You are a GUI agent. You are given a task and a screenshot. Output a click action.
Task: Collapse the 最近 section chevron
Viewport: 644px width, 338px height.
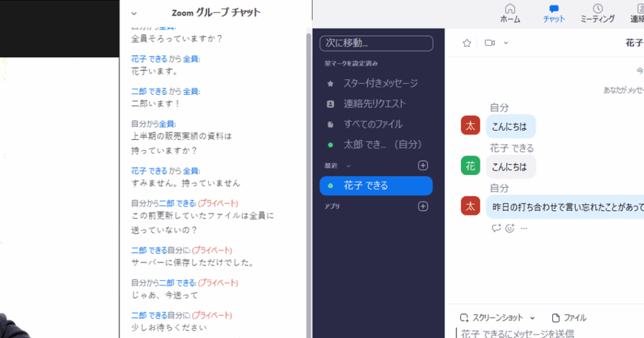(x=348, y=166)
